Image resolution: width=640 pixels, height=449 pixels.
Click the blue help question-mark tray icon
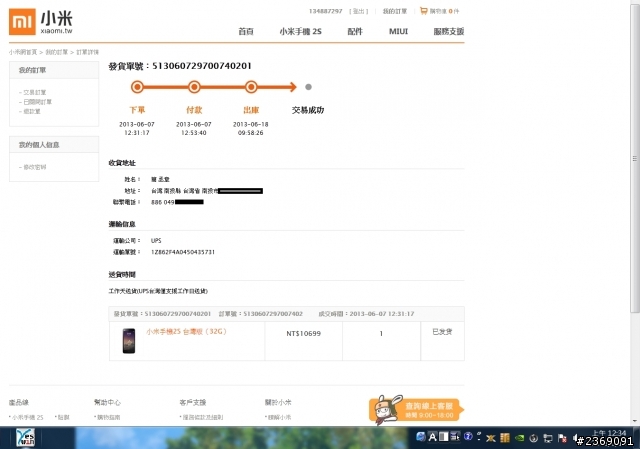(x=468, y=437)
